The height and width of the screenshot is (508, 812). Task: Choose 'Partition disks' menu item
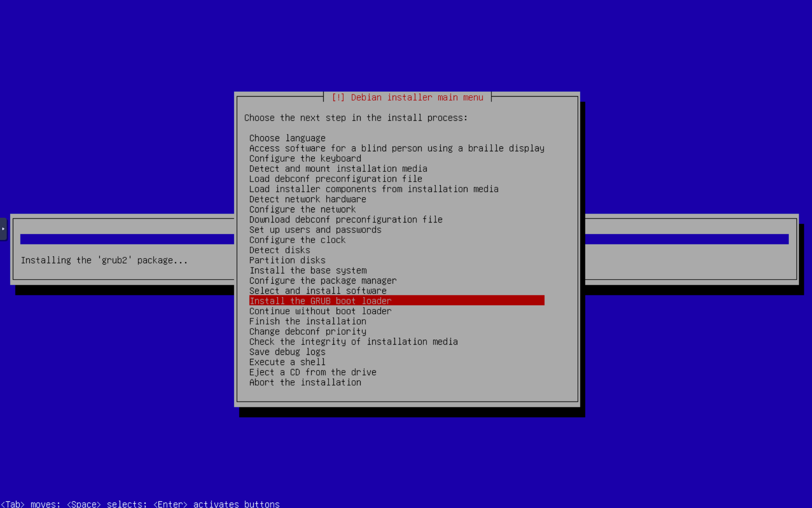tap(287, 260)
